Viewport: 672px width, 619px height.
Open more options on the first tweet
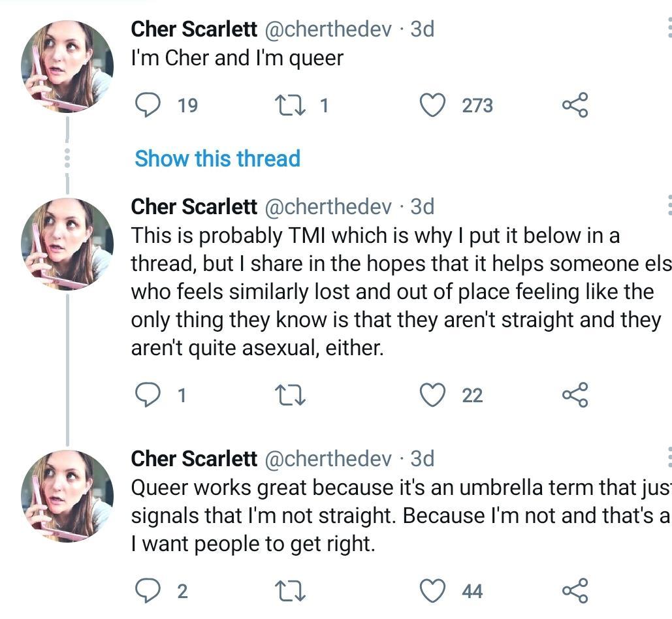669,29
